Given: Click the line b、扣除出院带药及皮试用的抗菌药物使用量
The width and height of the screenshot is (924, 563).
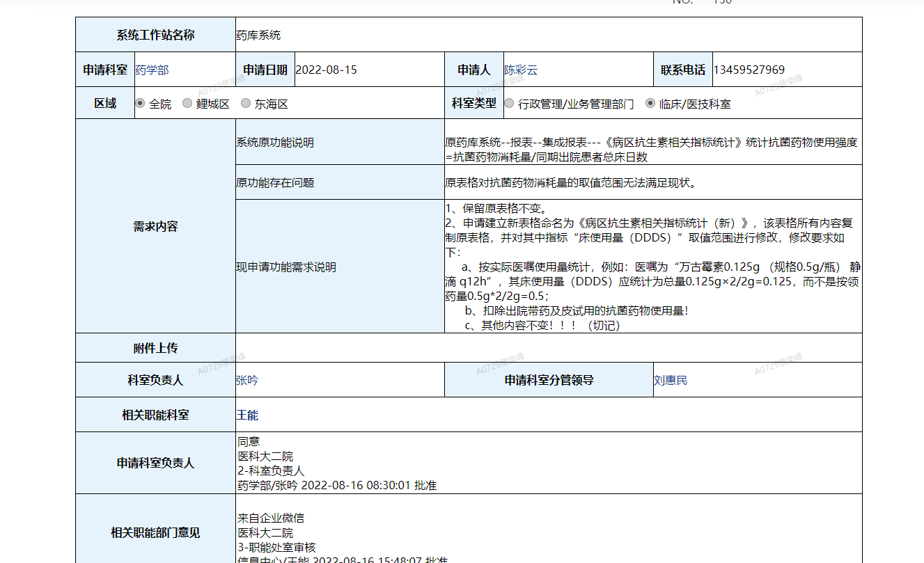Looking at the screenshot, I should 577,310.
